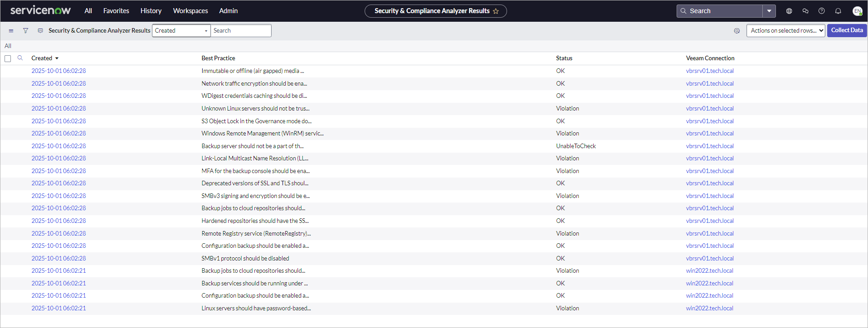Click the Best Practice column header
The image size is (868, 328).
click(218, 58)
